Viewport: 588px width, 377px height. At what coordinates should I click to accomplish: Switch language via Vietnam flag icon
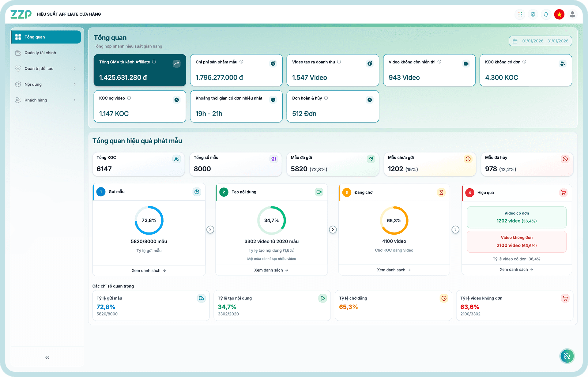[559, 14]
